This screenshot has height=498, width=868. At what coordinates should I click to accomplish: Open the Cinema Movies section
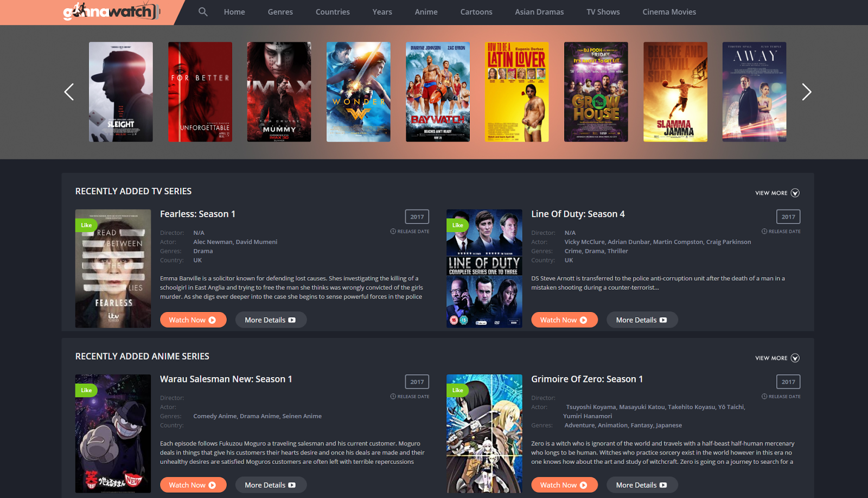coord(669,12)
